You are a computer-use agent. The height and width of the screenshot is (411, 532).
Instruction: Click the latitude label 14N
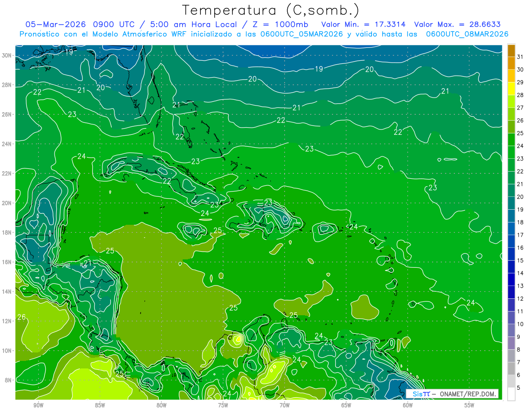click(7, 291)
